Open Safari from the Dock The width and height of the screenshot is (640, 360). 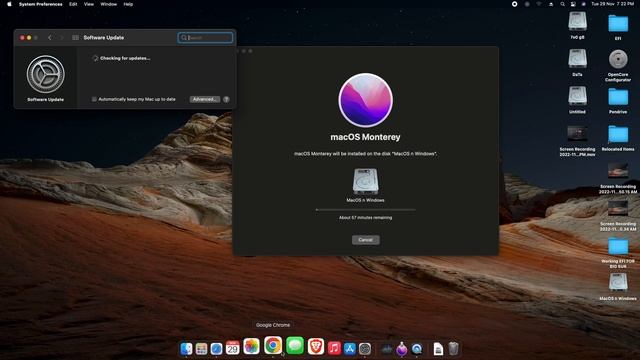pos(216,349)
